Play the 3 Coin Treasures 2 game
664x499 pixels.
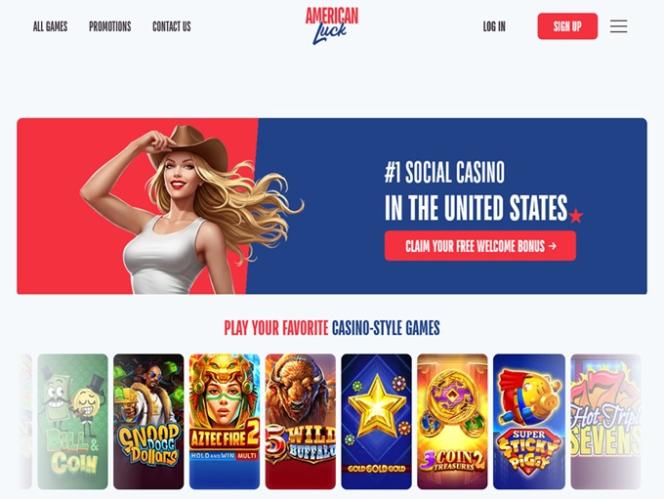pyautogui.click(x=452, y=421)
